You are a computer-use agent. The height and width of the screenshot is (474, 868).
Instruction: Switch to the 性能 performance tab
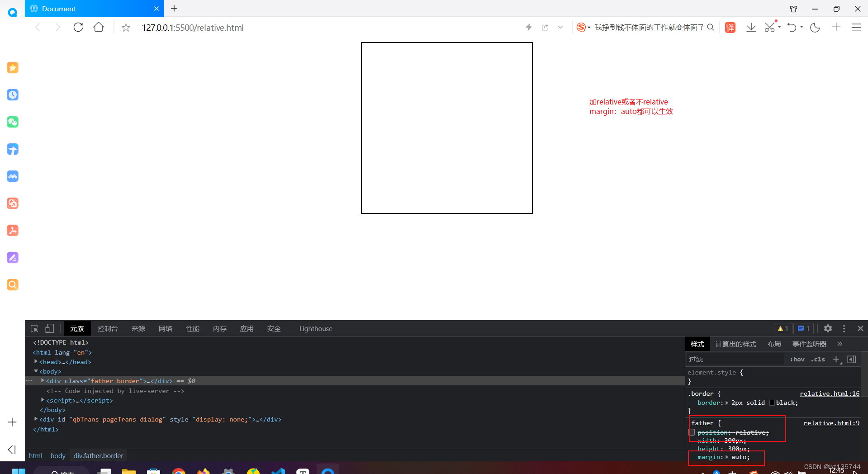[x=193, y=329]
